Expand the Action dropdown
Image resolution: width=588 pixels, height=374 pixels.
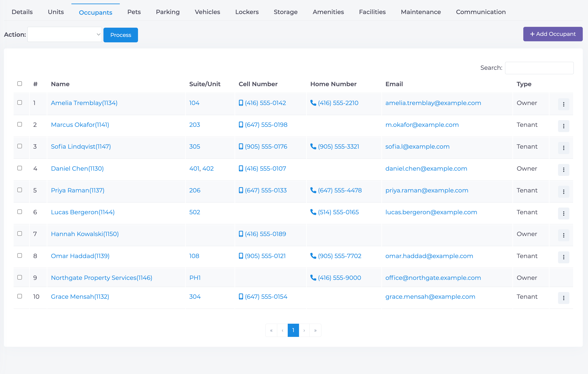point(65,34)
